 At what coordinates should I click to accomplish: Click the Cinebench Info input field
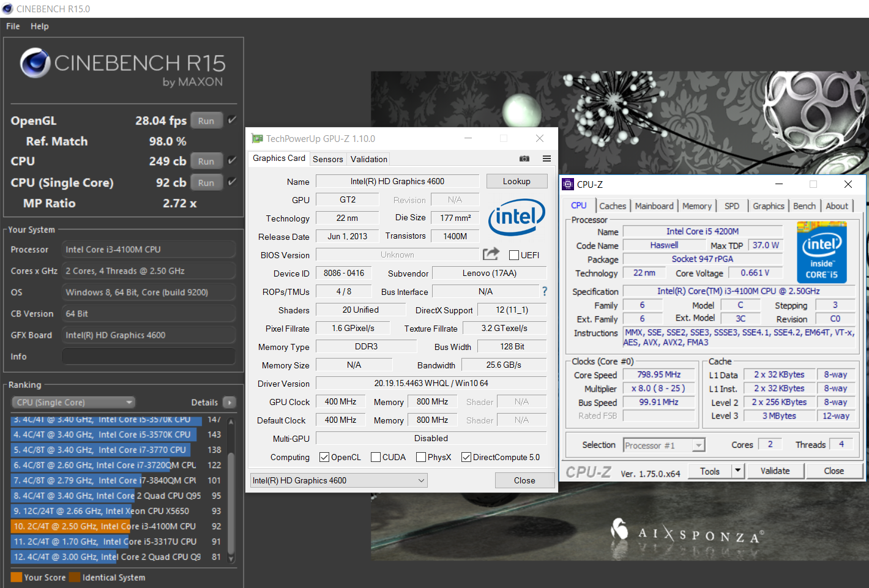pyautogui.click(x=149, y=356)
